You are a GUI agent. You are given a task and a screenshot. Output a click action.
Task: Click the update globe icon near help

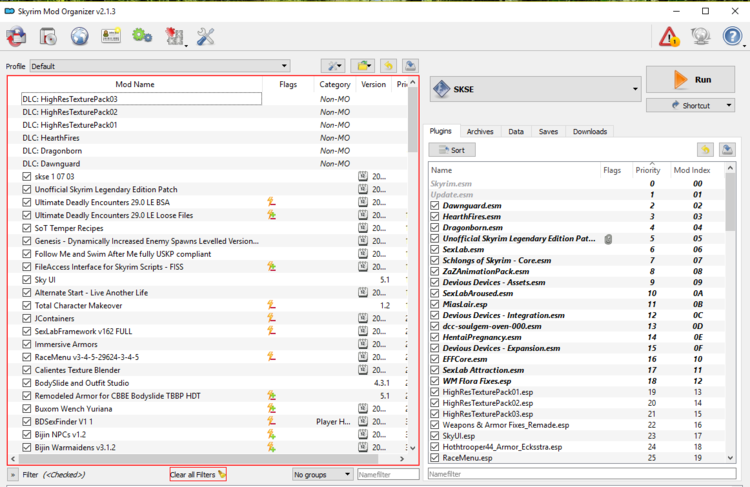(x=700, y=36)
